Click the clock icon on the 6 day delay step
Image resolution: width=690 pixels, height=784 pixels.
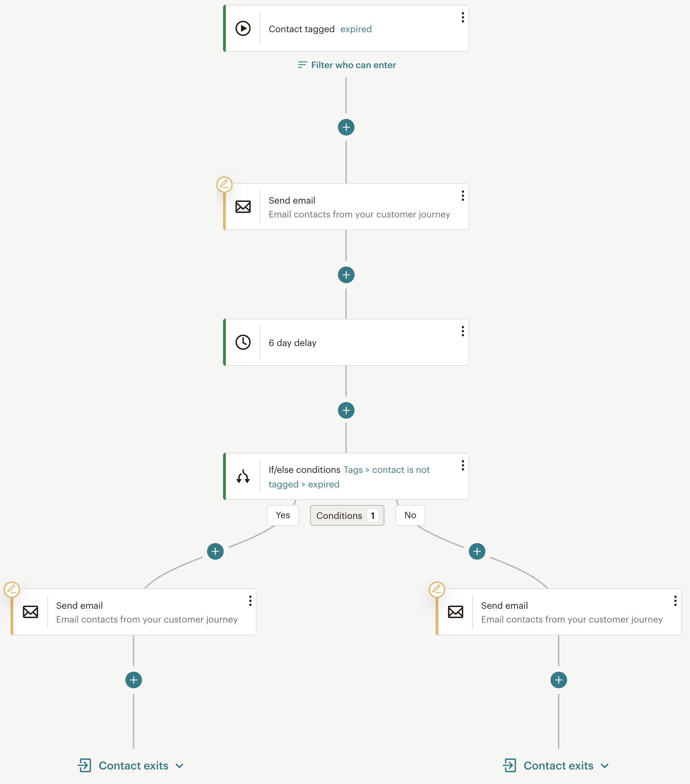[243, 342]
